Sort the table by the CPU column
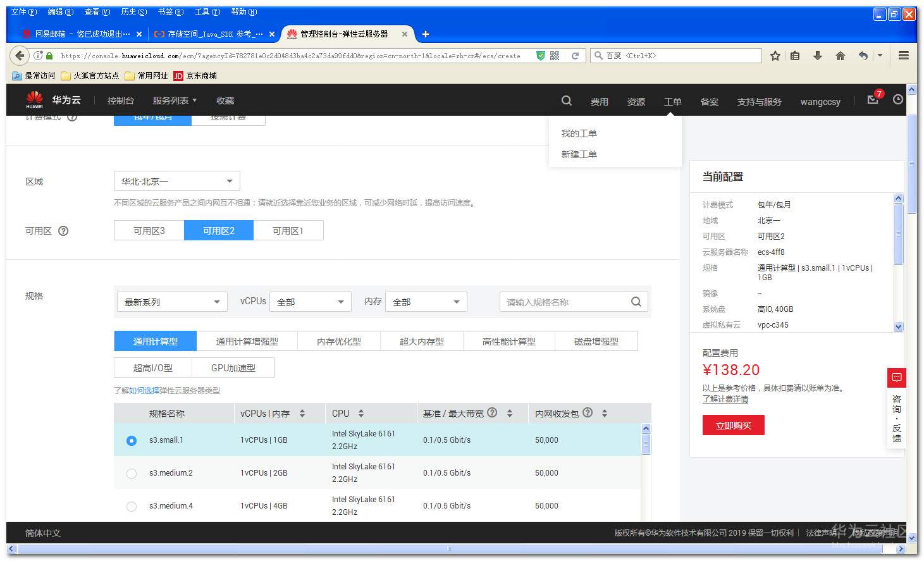 [361, 414]
